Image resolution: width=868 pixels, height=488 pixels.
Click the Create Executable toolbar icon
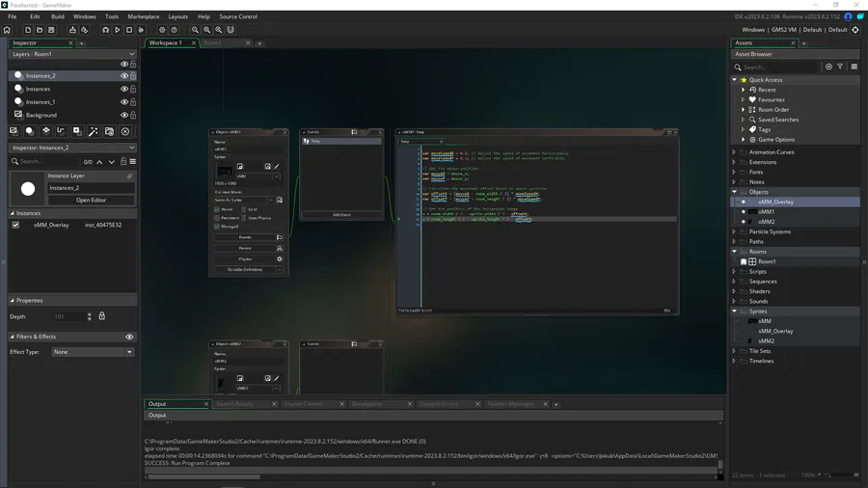[72, 30]
